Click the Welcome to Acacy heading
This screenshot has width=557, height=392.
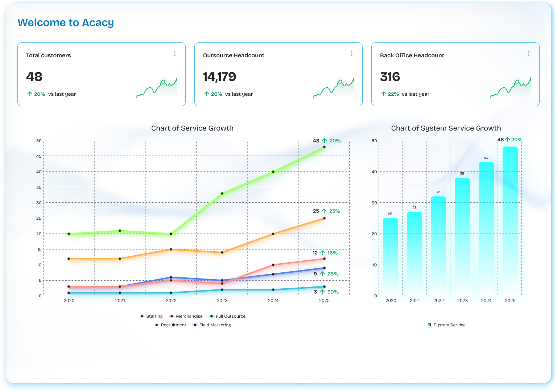click(x=66, y=22)
